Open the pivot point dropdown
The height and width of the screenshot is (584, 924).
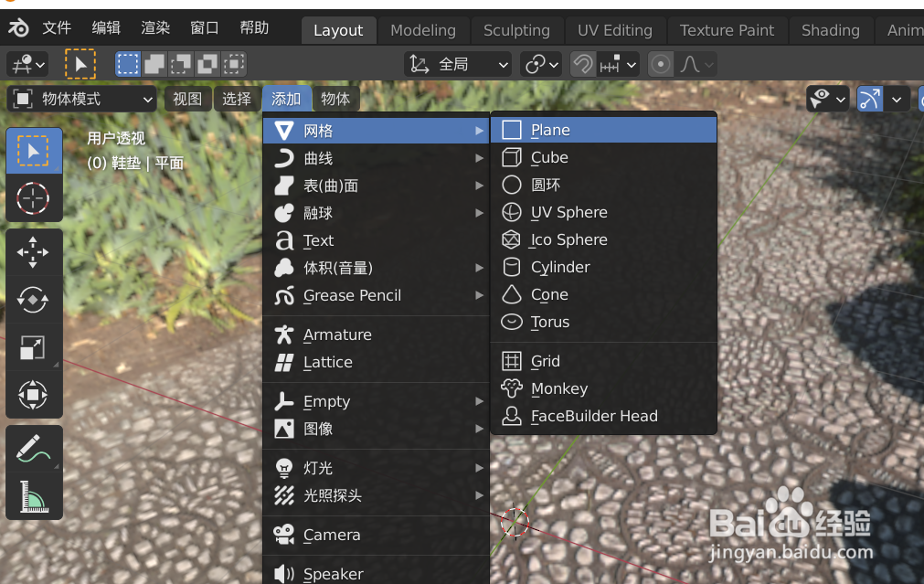541,64
